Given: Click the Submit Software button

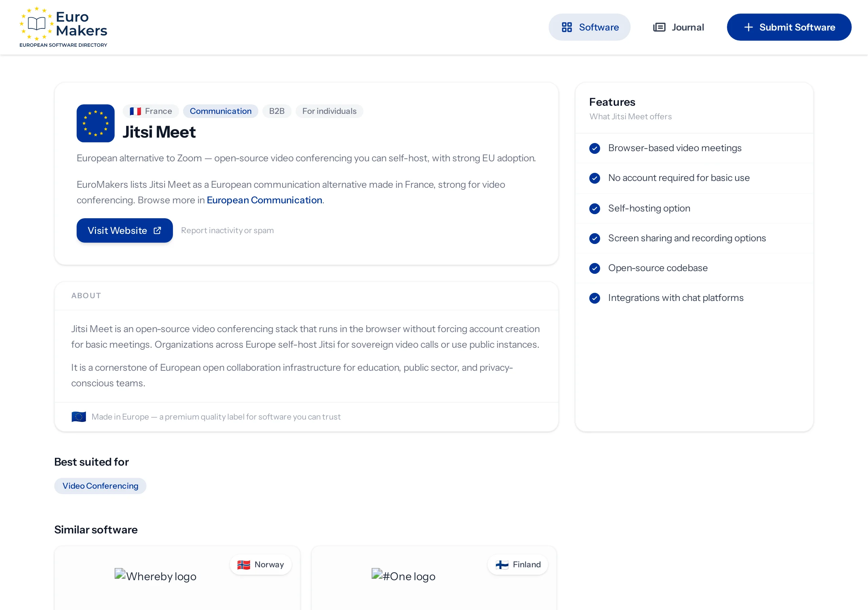Looking at the screenshot, I should pyautogui.click(x=789, y=27).
